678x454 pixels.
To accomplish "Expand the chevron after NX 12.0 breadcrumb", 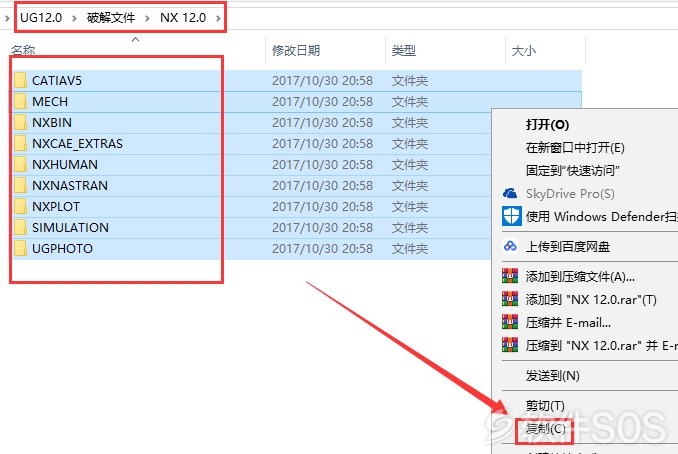I will pyautogui.click(x=218, y=18).
